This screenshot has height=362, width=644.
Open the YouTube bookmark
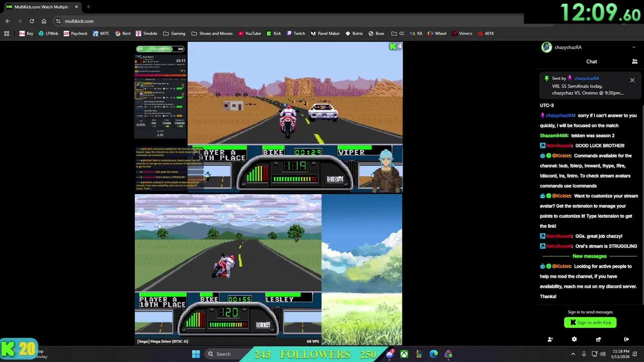(x=250, y=34)
